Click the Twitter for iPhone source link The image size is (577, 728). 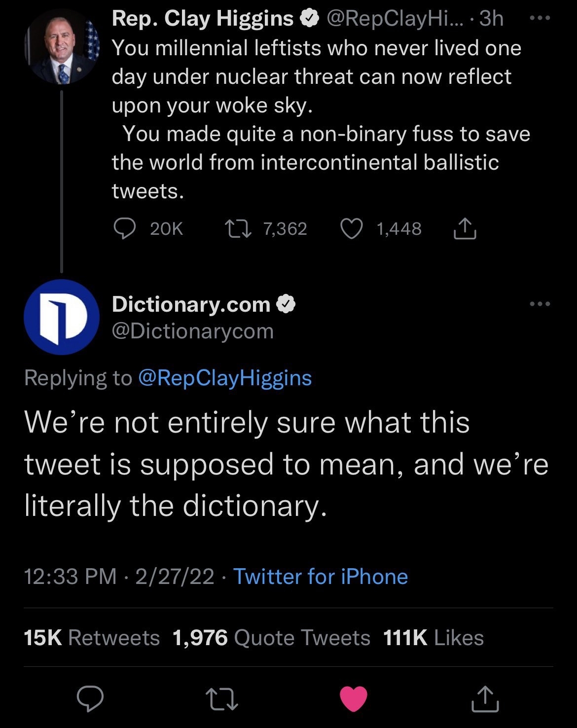tap(321, 577)
